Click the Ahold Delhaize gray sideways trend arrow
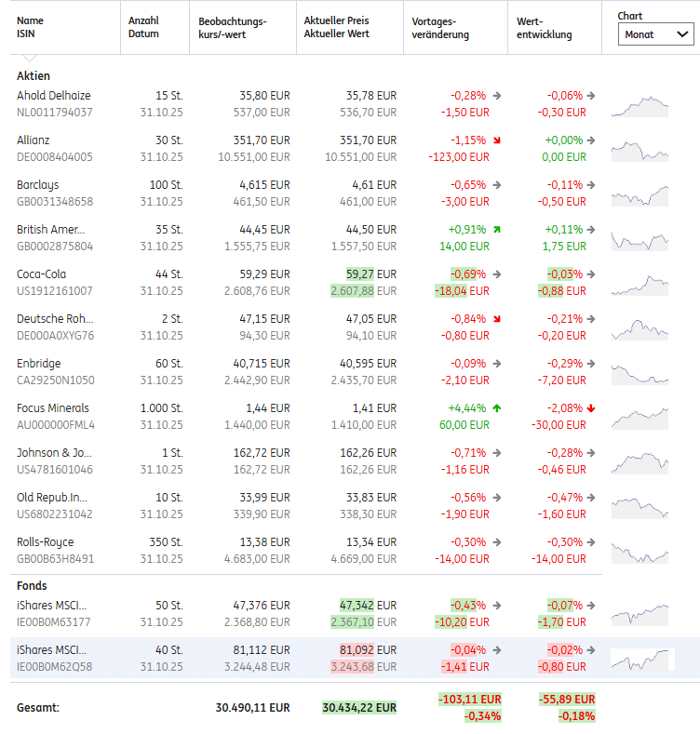The width and height of the screenshot is (700, 734). tap(497, 96)
